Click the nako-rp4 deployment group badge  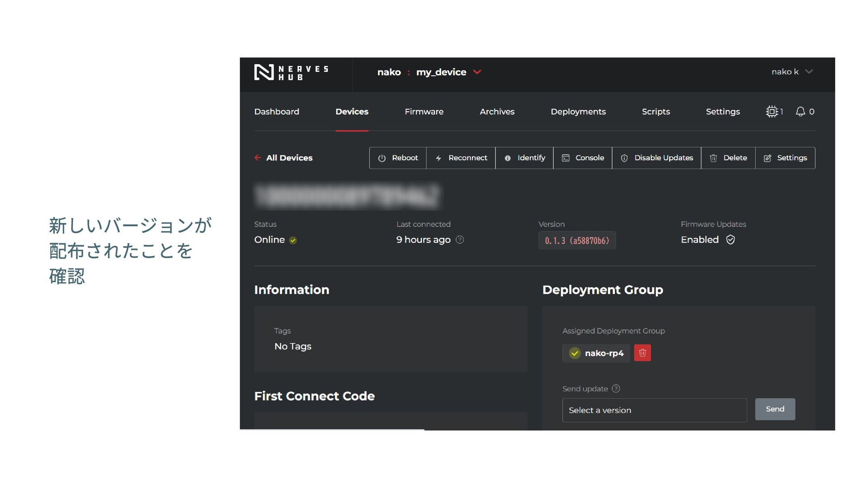pyautogui.click(x=596, y=353)
